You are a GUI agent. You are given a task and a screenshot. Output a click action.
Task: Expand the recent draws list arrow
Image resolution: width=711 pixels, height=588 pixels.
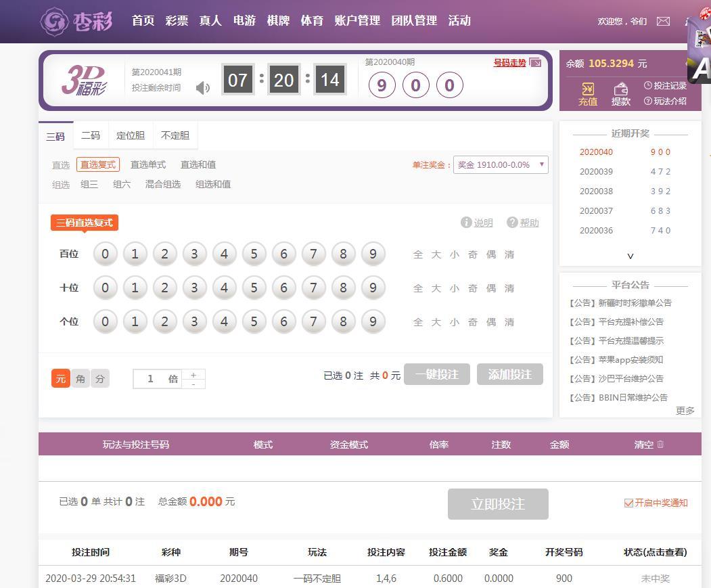(x=630, y=256)
